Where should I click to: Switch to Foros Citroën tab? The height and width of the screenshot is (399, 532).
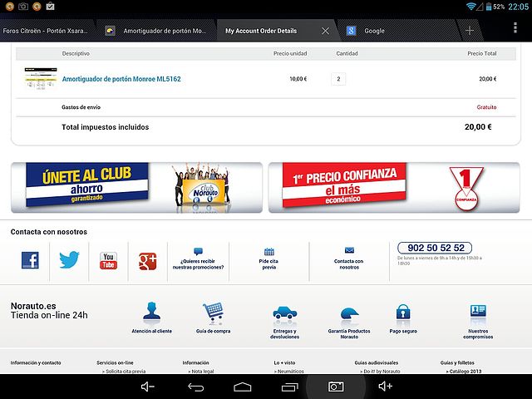(46, 31)
